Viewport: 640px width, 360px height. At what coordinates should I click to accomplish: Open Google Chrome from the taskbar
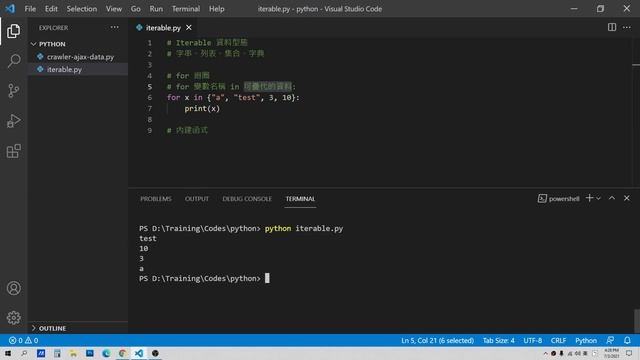[122, 353]
